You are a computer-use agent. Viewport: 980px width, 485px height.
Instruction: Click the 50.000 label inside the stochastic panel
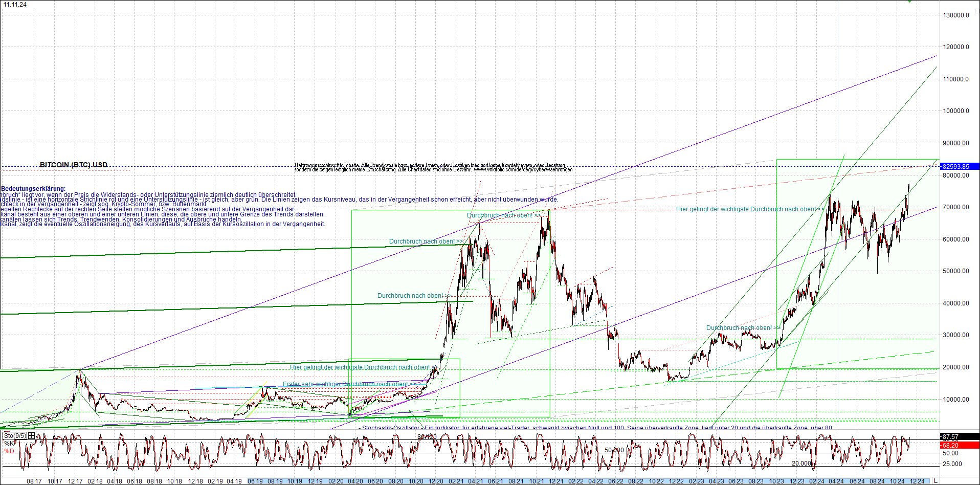coord(614,450)
